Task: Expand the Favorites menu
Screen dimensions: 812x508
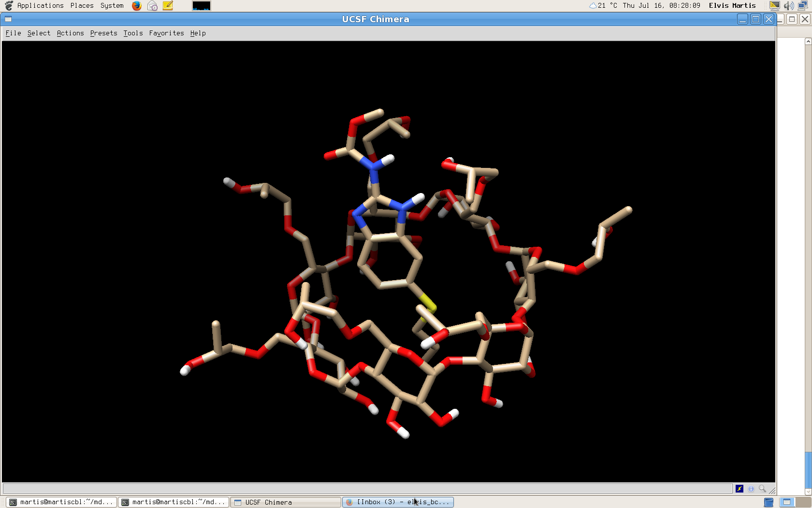Action: [x=166, y=33]
